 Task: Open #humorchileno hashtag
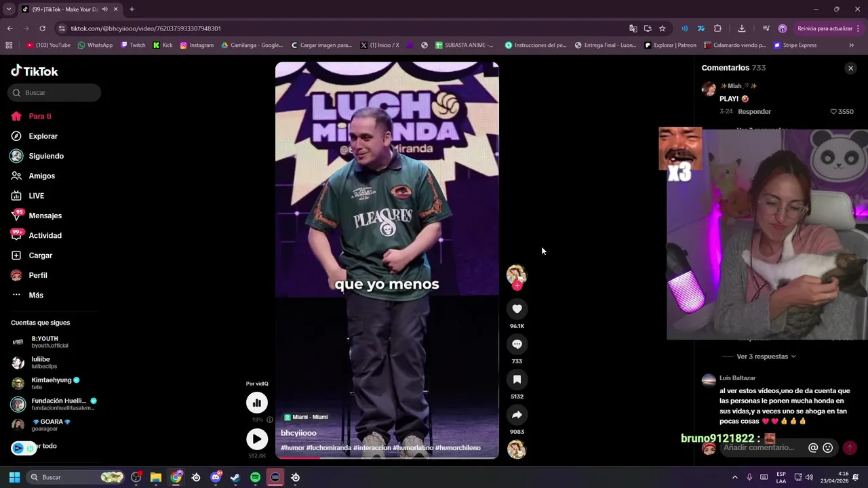[458, 448]
